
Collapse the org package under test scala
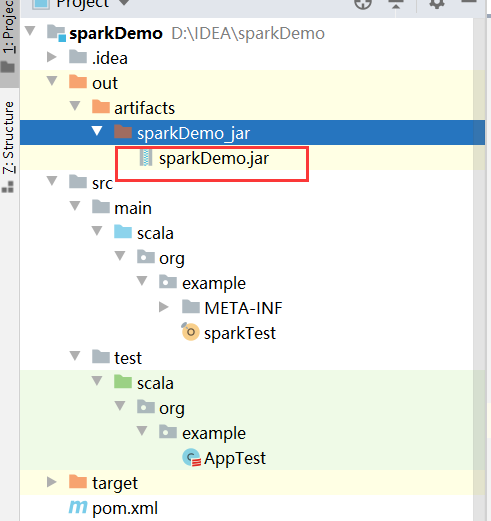coord(120,406)
